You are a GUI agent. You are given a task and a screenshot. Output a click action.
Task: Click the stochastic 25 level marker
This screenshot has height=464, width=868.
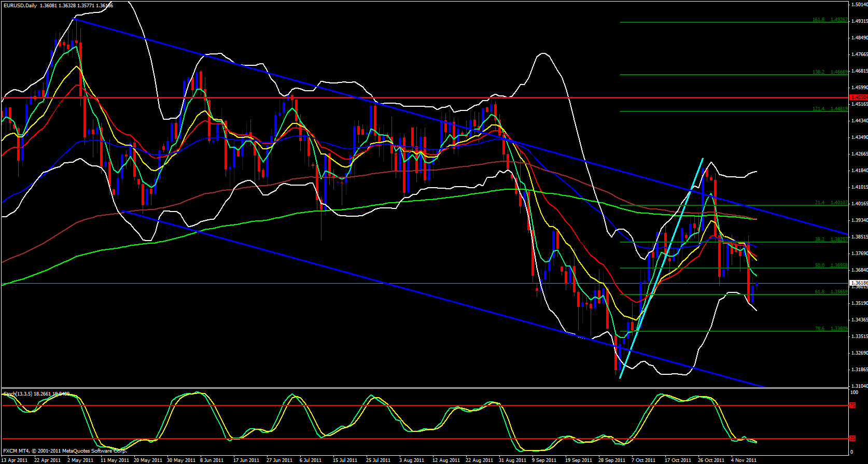coord(852,439)
